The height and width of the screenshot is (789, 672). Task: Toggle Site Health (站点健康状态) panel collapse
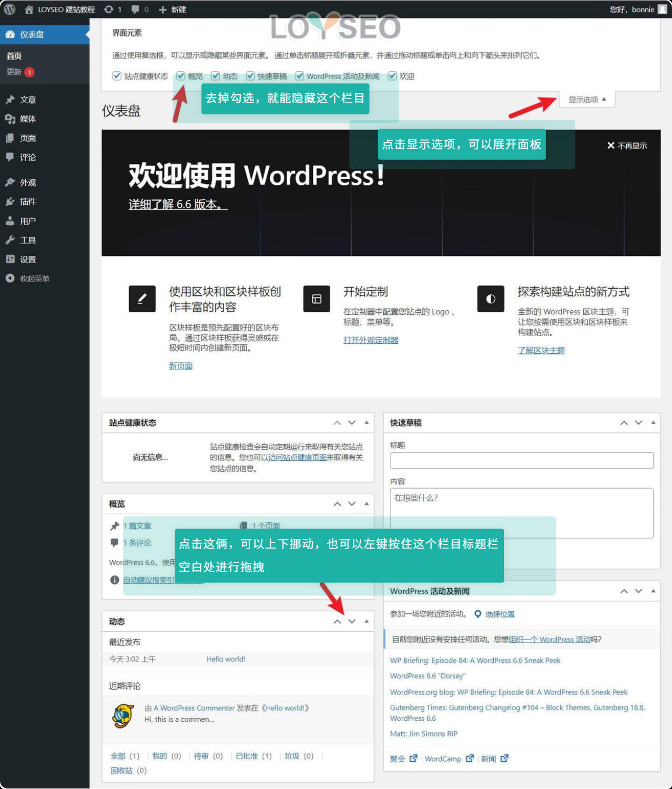(367, 423)
